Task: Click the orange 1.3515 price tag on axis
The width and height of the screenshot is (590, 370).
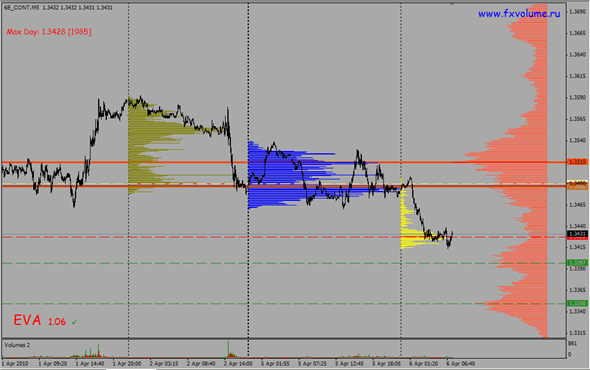Action: 578,162
